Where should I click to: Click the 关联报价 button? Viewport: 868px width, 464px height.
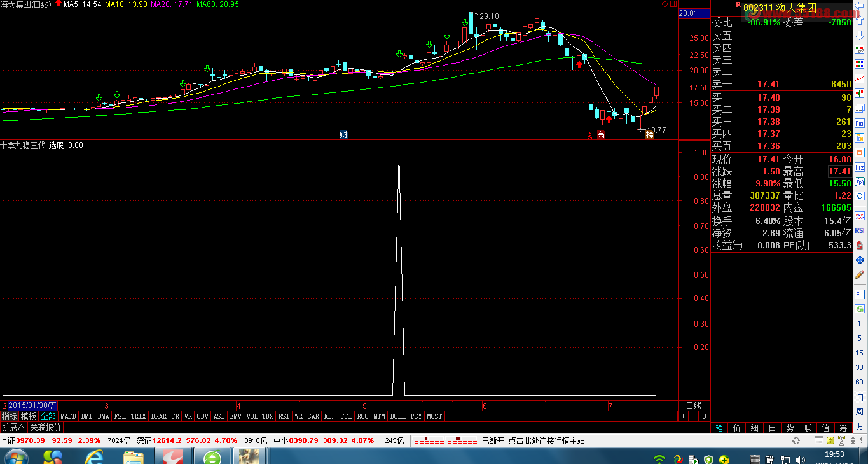click(45, 427)
